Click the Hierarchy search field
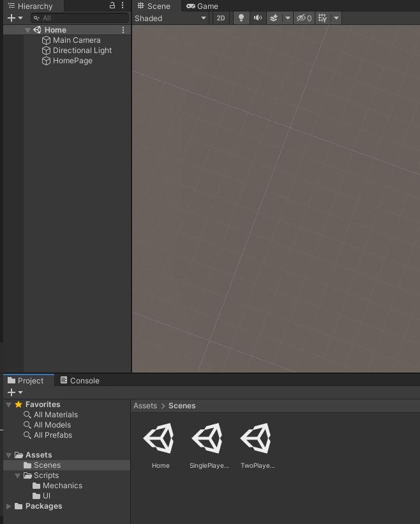The width and height of the screenshot is (420, 524). pos(83,18)
